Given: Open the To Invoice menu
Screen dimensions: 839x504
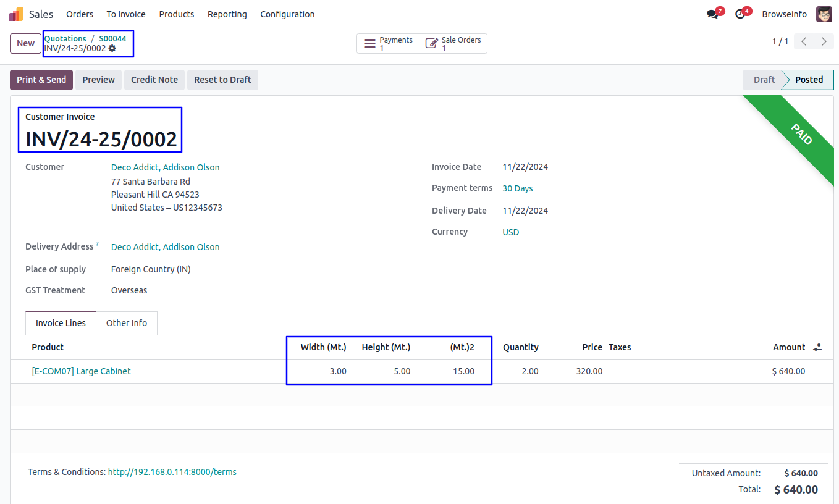Looking at the screenshot, I should coord(126,14).
